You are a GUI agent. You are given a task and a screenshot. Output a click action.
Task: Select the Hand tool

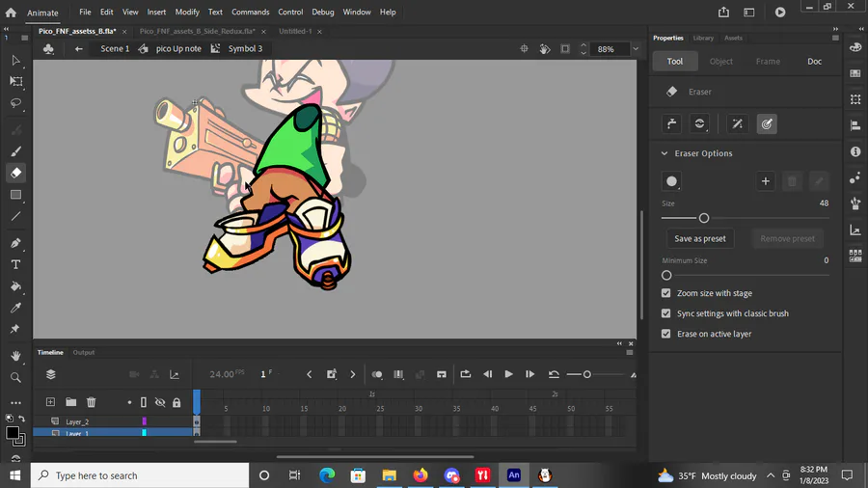pos(15,356)
